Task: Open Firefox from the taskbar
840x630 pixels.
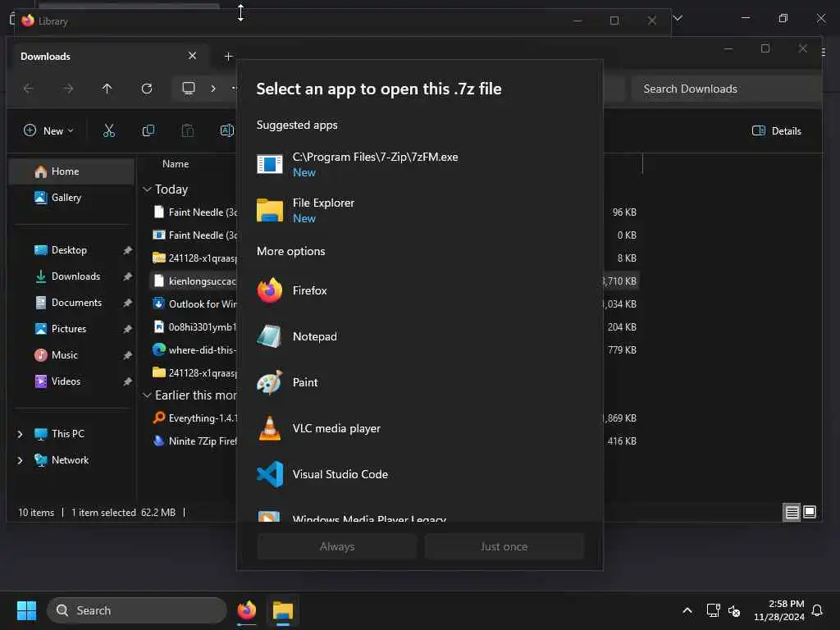Action: (246, 610)
